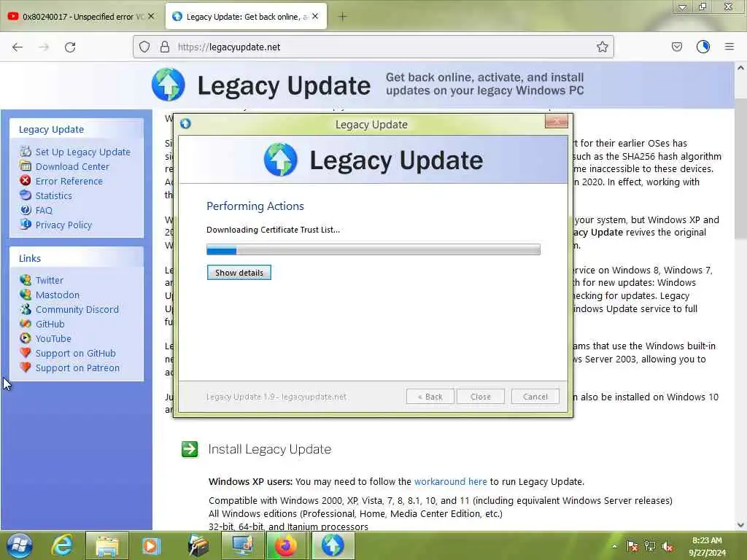Screen dimensions: 747x560
Task: Switch to the 0x80240017 Unspecified error tab
Action: [x=82, y=17]
